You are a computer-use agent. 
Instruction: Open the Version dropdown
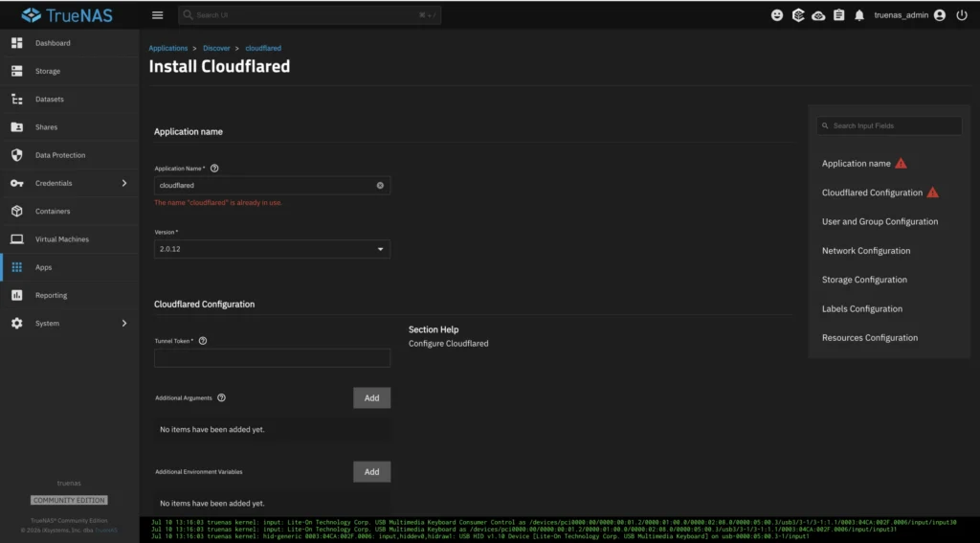click(272, 249)
